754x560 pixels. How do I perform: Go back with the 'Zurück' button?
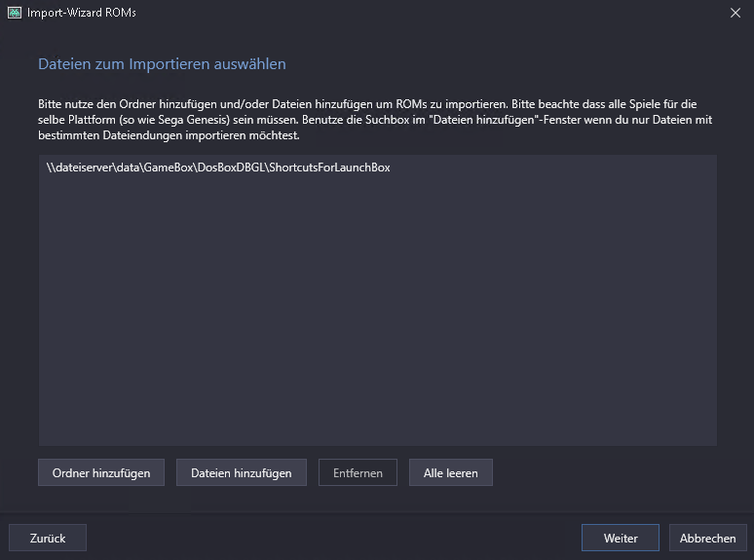pyautogui.click(x=48, y=538)
